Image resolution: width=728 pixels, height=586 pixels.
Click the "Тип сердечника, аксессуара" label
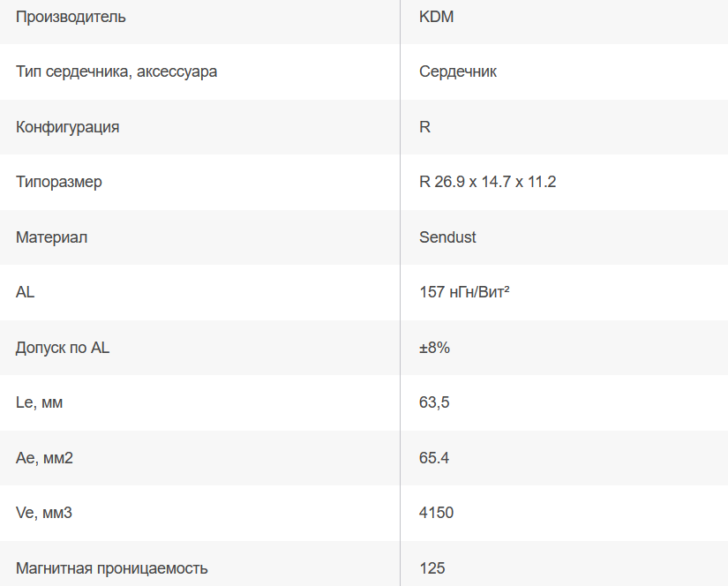pyautogui.click(x=116, y=71)
